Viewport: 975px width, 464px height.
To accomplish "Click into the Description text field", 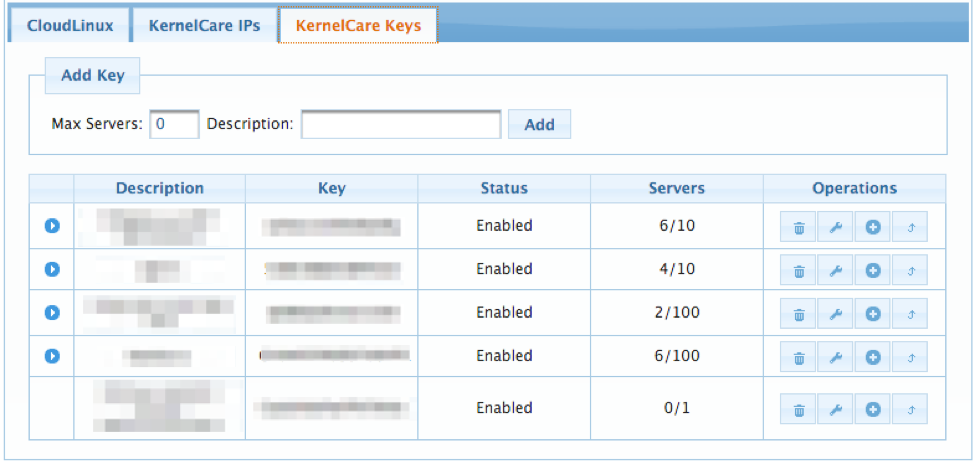I will pyautogui.click(x=401, y=124).
